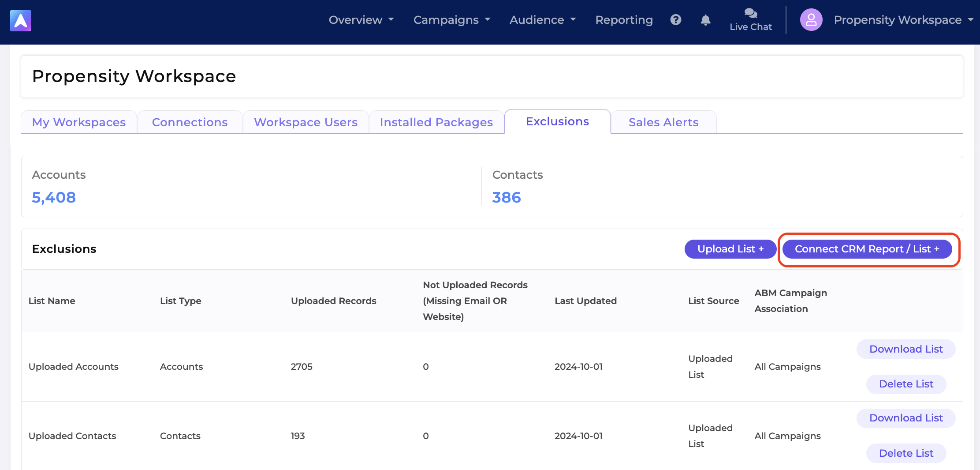Click the List Name column header

pos(52,301)
